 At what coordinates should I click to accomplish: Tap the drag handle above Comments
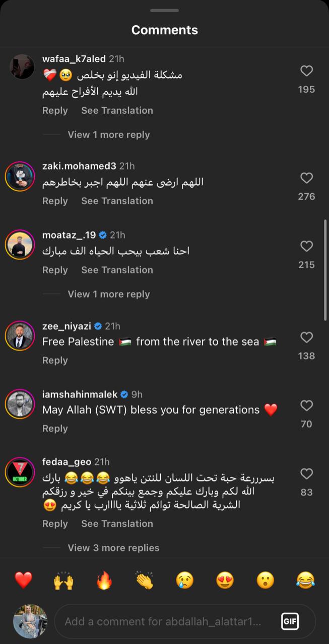164,11
